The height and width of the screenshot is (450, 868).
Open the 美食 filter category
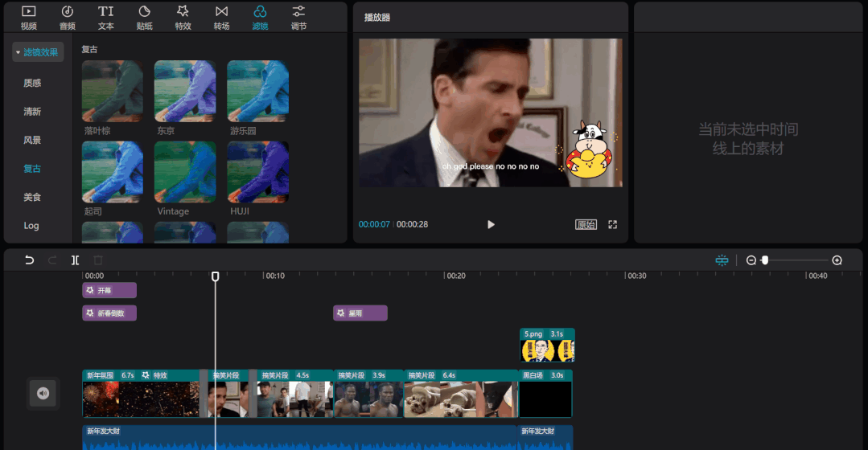point(32,197)
